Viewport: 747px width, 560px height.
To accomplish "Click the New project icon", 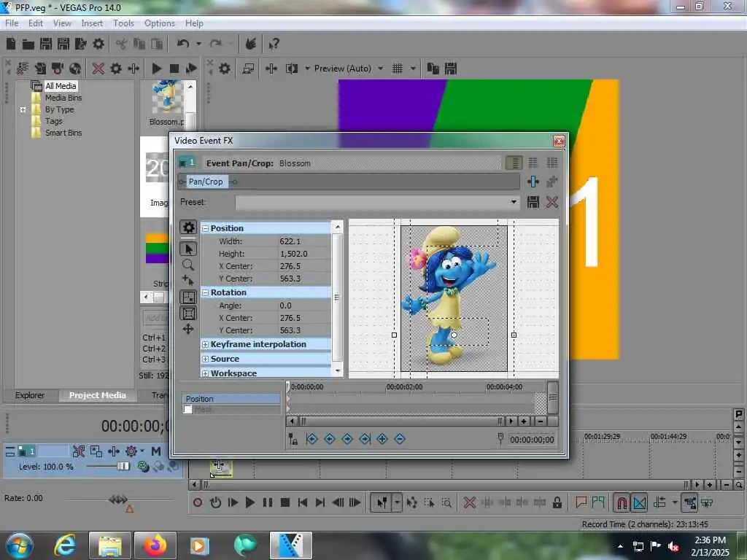I will pyautogui.click(x=11, y=44).
